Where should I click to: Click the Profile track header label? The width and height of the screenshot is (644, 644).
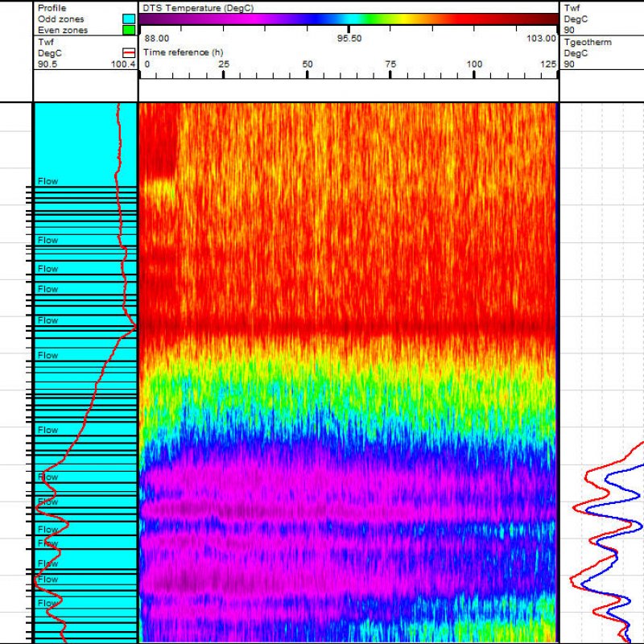pyautogui.click(x=51, y=7)
